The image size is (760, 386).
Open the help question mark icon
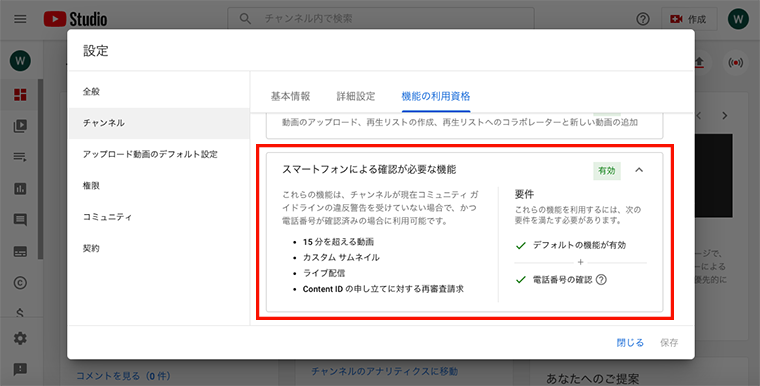(643, 19)
